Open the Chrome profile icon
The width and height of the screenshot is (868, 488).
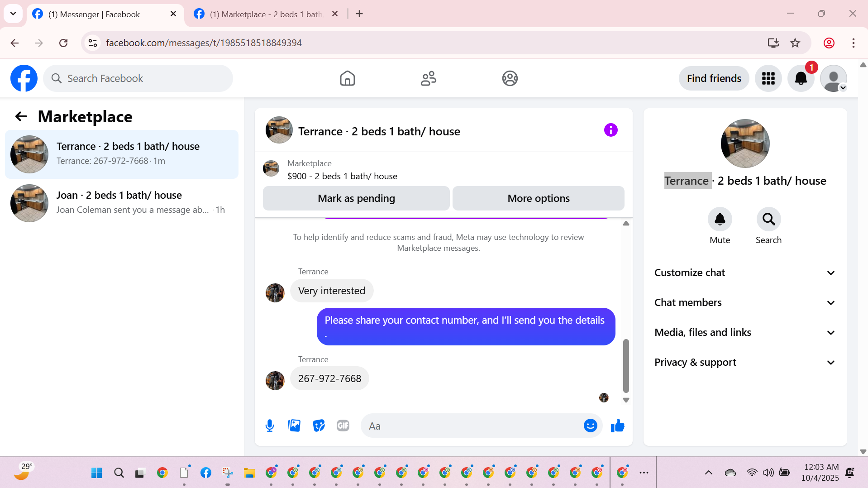pyautogui.click(x=829, y=43)
